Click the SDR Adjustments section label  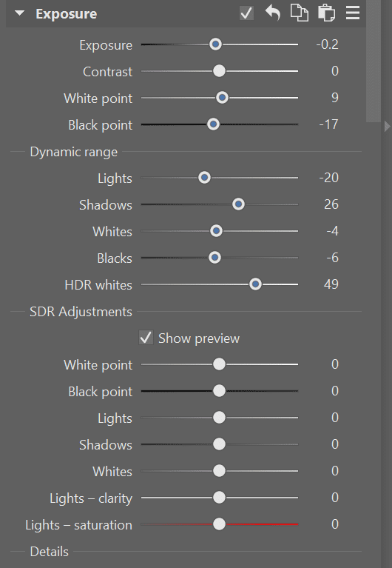tap(81, 312)
